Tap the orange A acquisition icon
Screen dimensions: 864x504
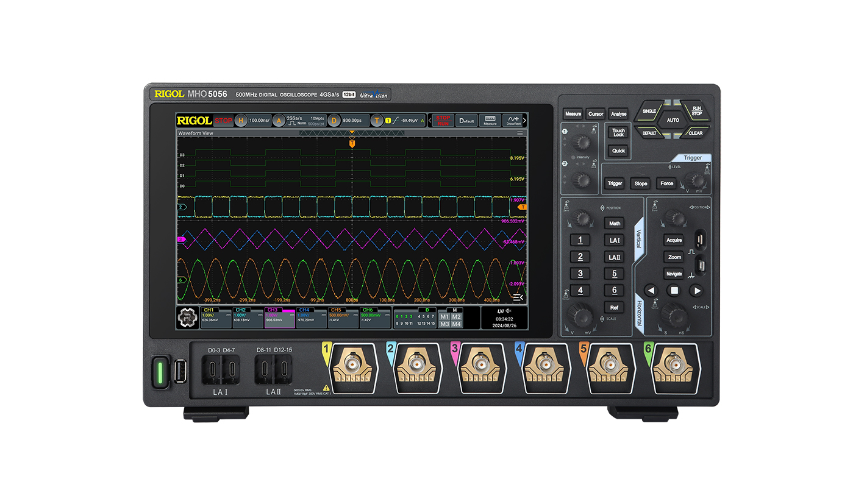[x=279, y=121]
